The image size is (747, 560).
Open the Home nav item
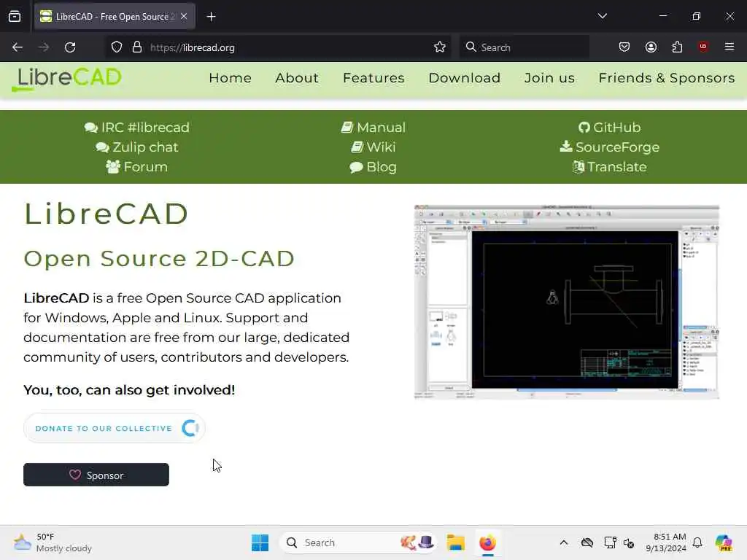[230, 77]
